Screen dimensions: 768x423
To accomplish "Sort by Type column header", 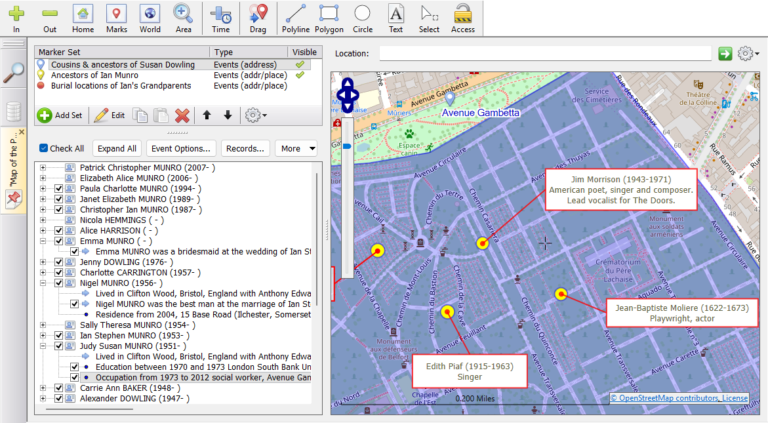I will [249, 52].
